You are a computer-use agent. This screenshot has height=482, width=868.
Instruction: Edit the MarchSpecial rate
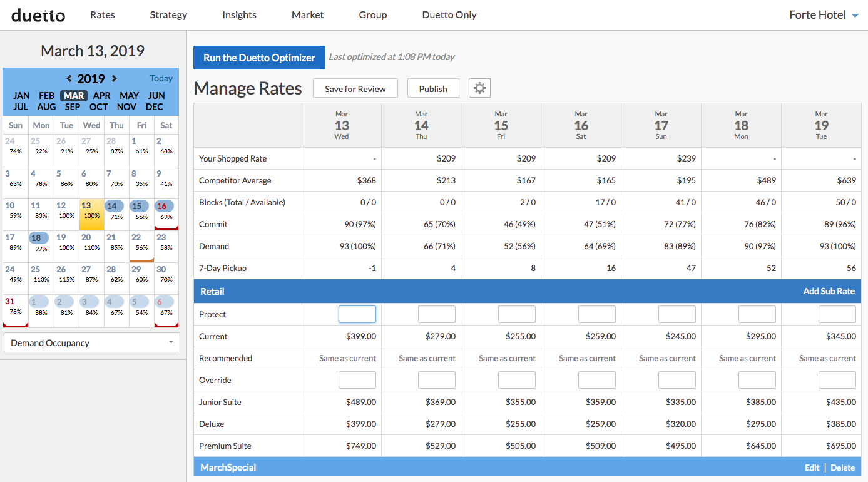pos(812,468)
